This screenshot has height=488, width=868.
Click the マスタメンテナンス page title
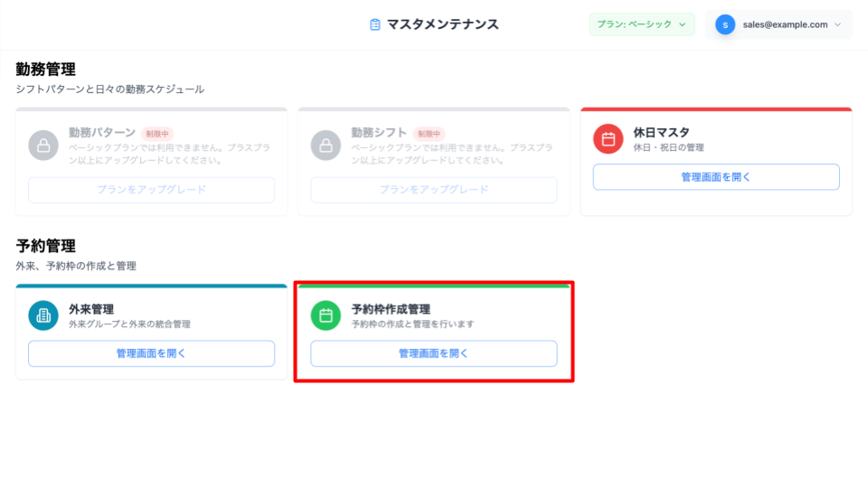coord(442,24)
